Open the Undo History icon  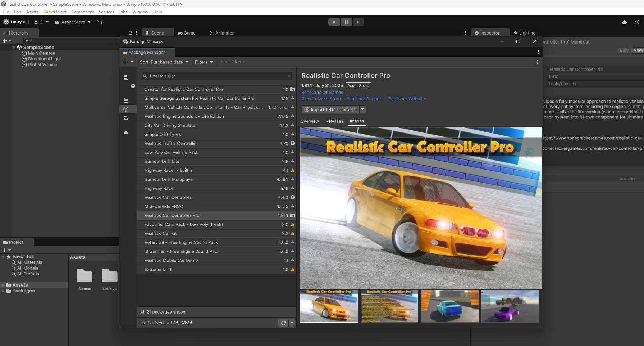(637, 22)
